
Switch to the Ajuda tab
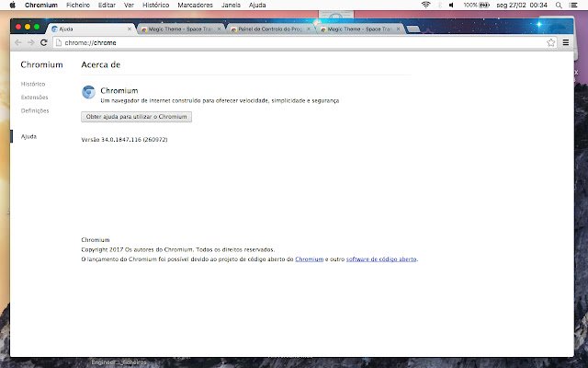pos(90,29)
